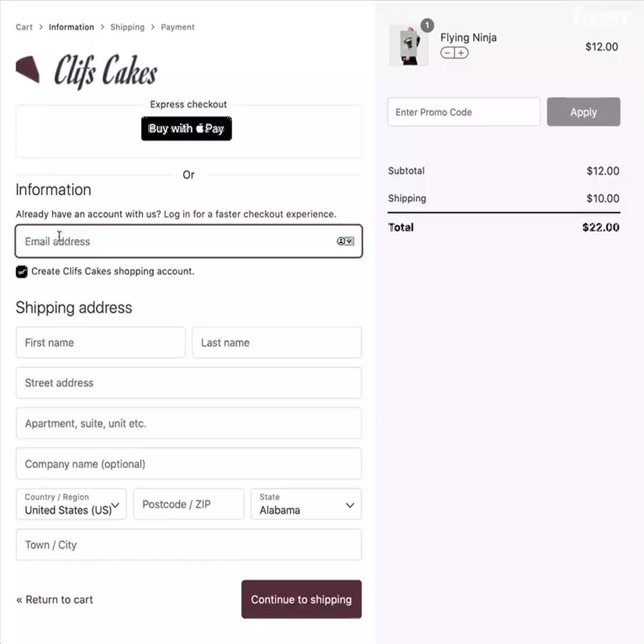Select the Payment breadcrumb step
The width and height of the screenshot is (644, 644).
click(x=178, y=27)
